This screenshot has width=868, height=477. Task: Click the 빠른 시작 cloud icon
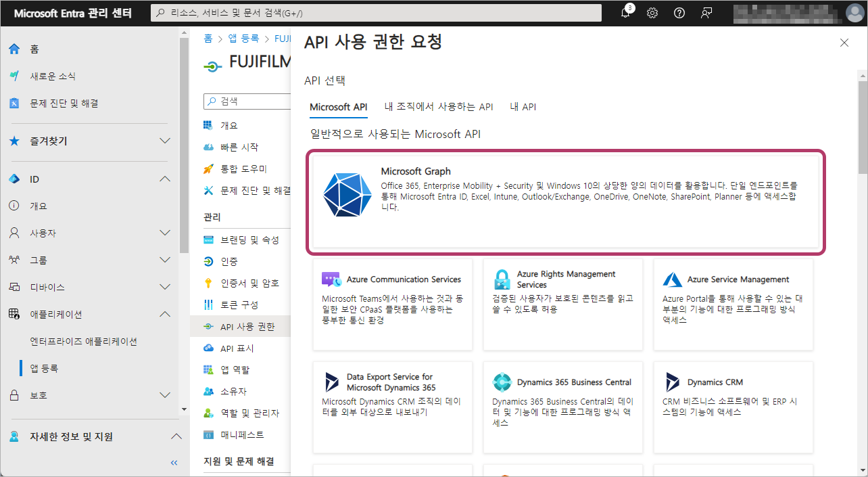click(208, 147)
